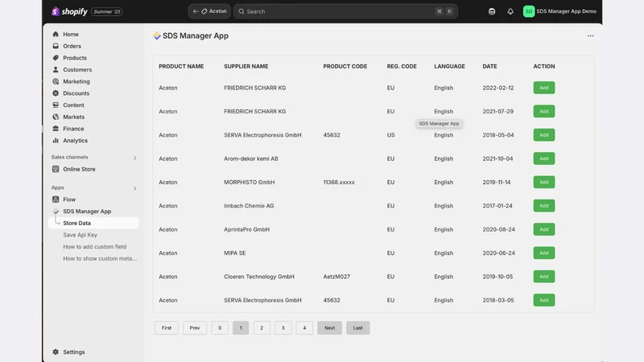Open the Home sidebar icon
Viewport: 644px width, 362px height.
(x=56, y=34)
